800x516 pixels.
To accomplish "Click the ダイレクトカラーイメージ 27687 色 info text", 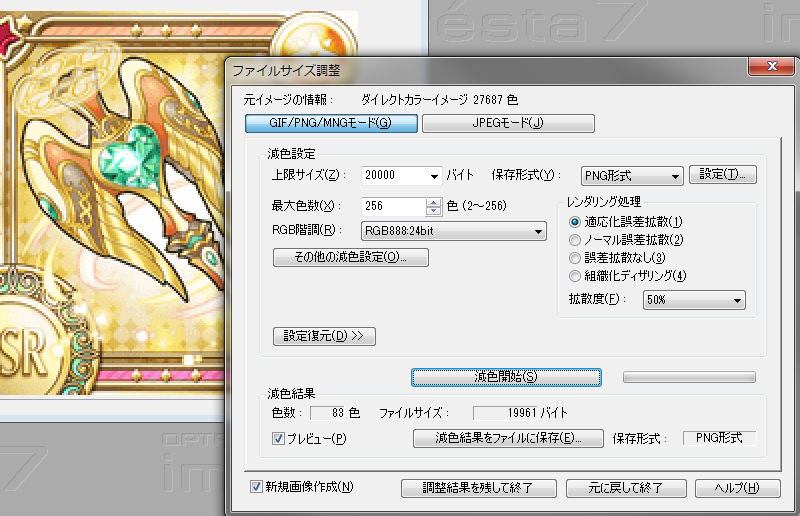I will [x=439, y=100].
